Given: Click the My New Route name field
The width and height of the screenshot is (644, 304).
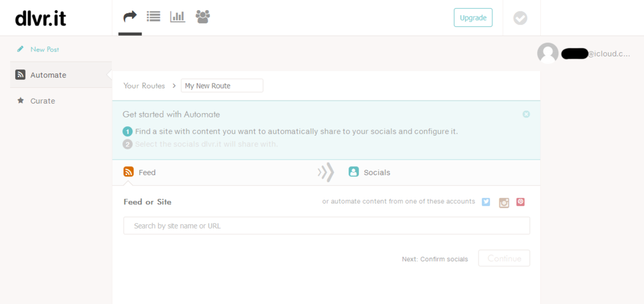Looking at the screenshot, I should pyautogui.click(x=222, y=86).
